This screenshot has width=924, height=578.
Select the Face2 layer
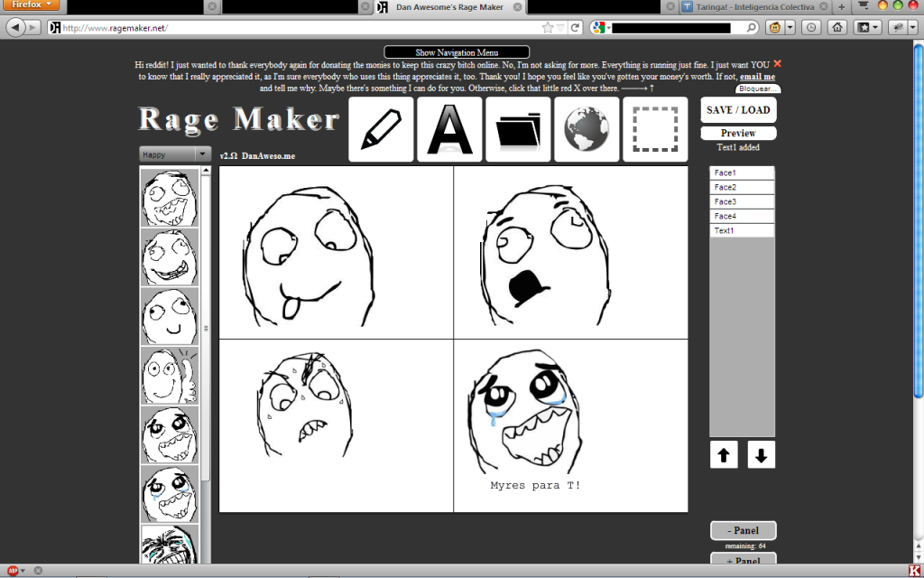[x=742, y=187]
